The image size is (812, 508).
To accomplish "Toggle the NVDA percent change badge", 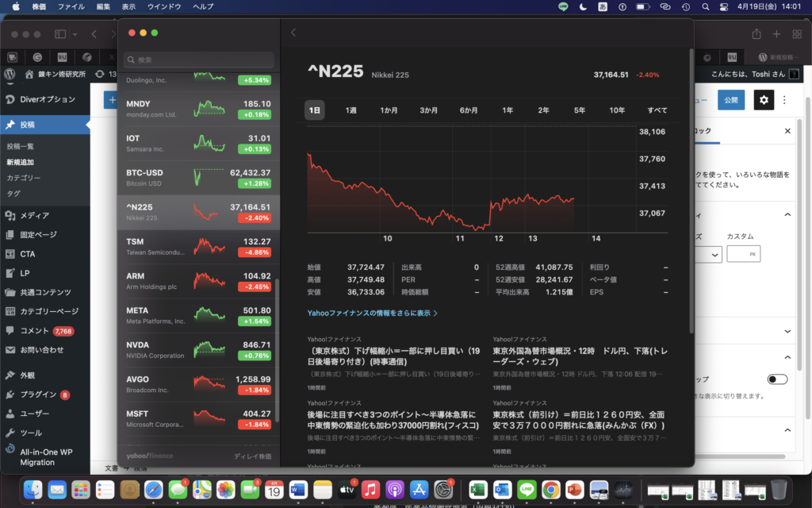I will (x=254, y=356).
